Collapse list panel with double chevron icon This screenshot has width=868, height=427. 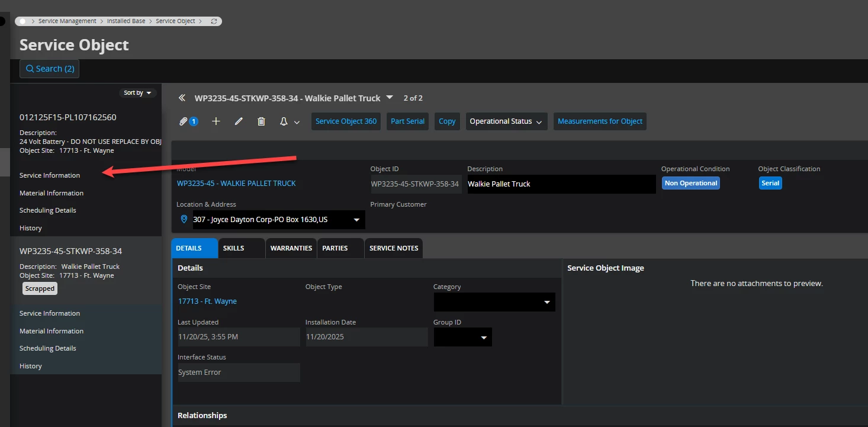click(182, 98)
